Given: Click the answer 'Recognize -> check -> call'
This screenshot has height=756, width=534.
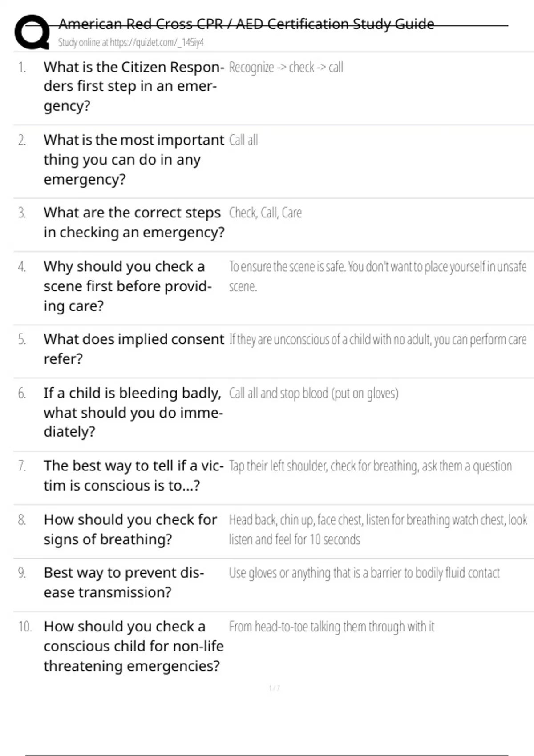Looking at the screenshot, I should [286, 68].
